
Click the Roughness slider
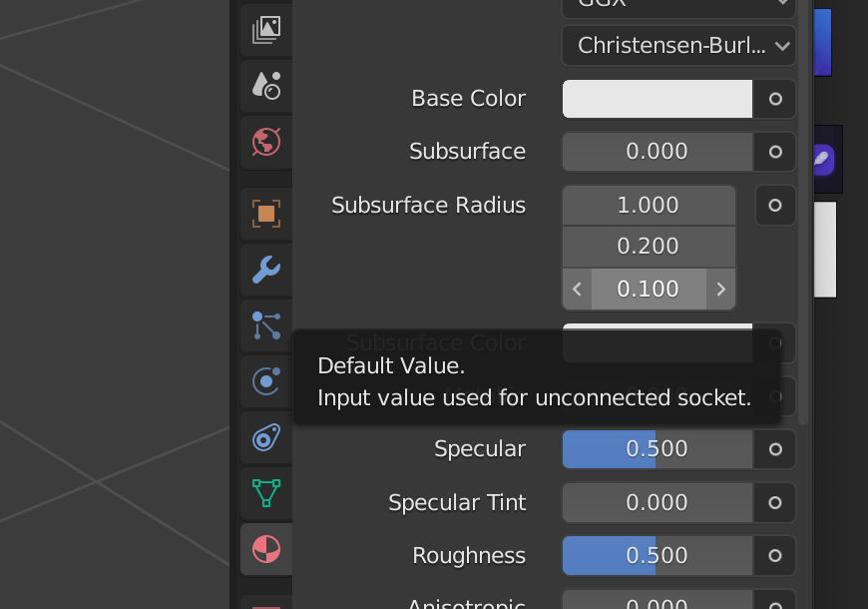click(657, 555)
